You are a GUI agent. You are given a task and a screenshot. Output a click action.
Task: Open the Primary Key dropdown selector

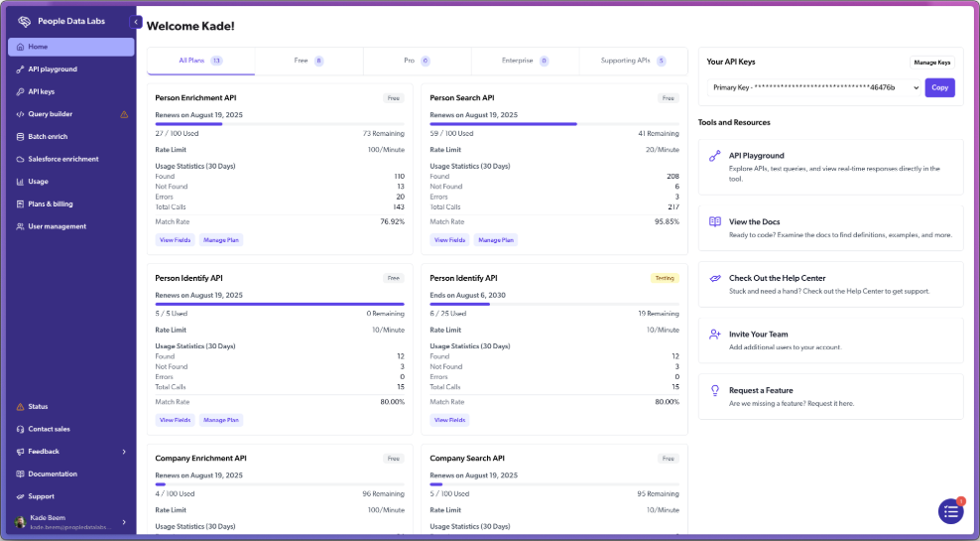point(813,87)
